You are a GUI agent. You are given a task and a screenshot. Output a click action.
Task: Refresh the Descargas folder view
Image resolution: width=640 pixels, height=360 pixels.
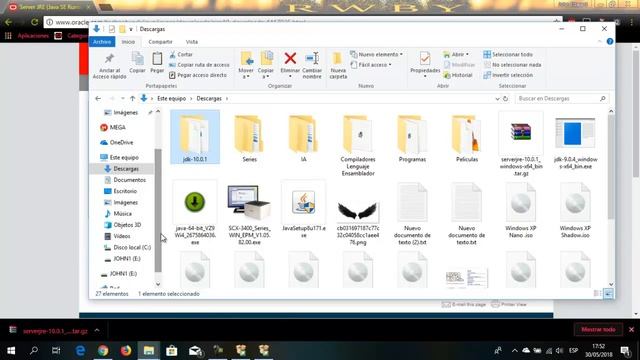[x=505, y=99]
